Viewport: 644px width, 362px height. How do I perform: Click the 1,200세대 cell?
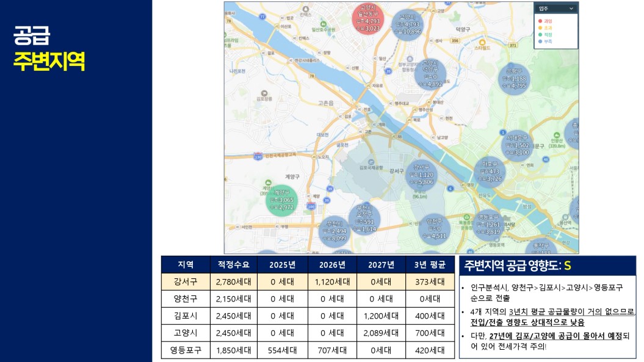click(381, 316)
